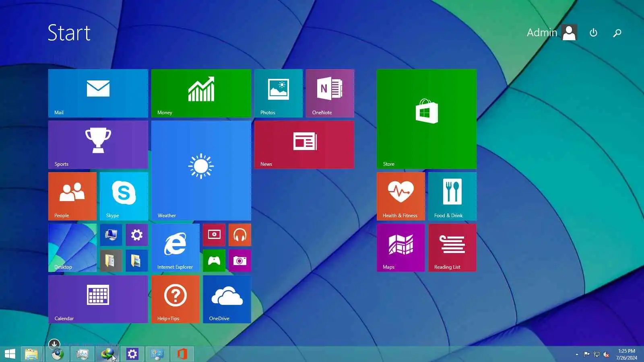Screen dimensions: 644x362
Task: Open the folder tile with blue background
Action: coord(137,261)
